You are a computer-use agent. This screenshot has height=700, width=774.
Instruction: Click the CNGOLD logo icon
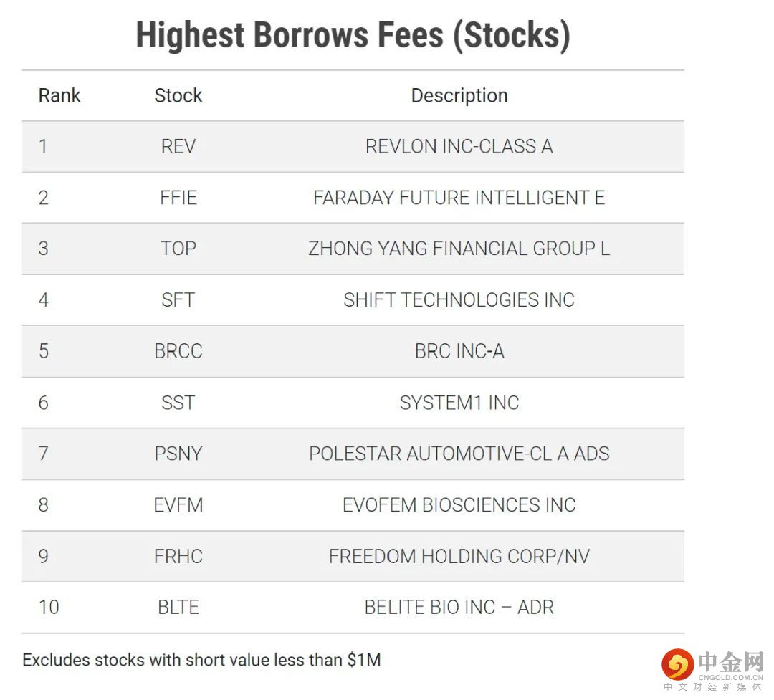click(677, 664)
